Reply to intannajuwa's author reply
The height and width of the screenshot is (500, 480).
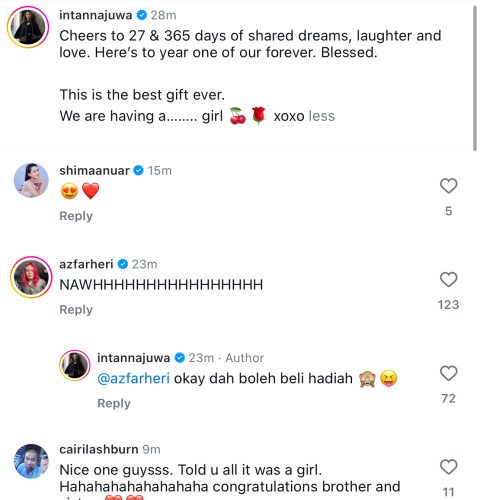[114, 403]
